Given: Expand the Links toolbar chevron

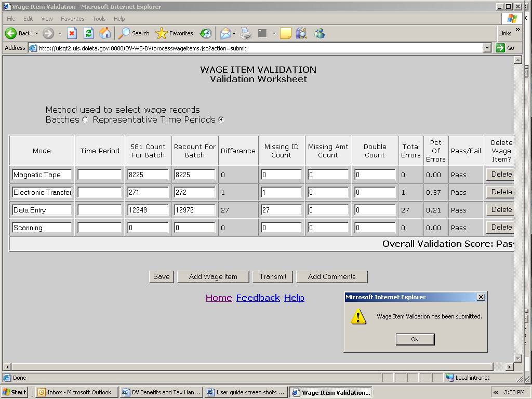Looking at the screenshot, I should (517, 30).
